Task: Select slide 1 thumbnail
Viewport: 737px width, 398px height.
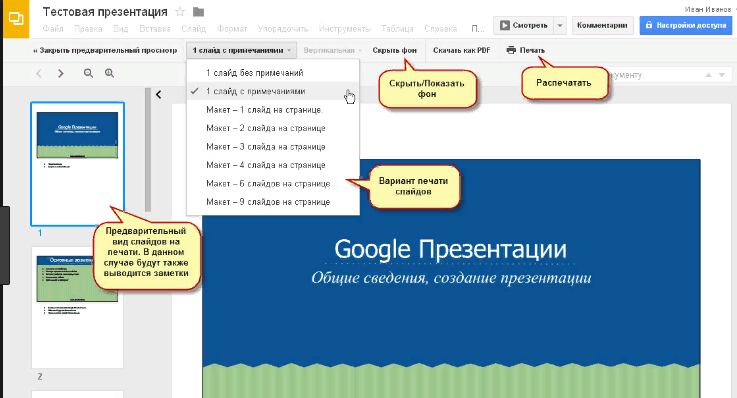Action: [78, 164]
